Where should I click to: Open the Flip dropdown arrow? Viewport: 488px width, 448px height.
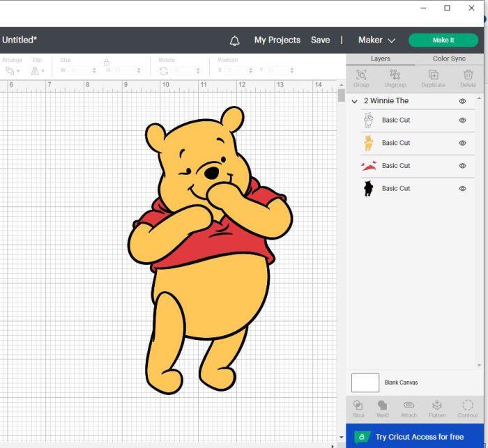[43, 71]
